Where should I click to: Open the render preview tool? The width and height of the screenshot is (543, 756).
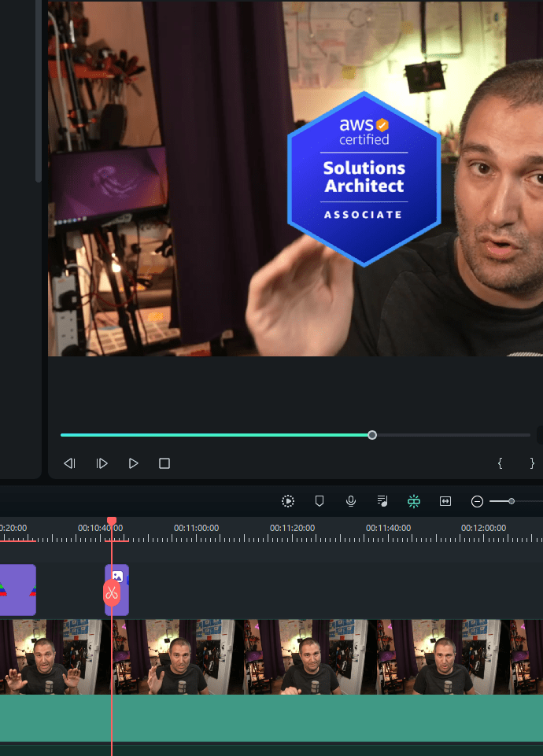[288, 501]
